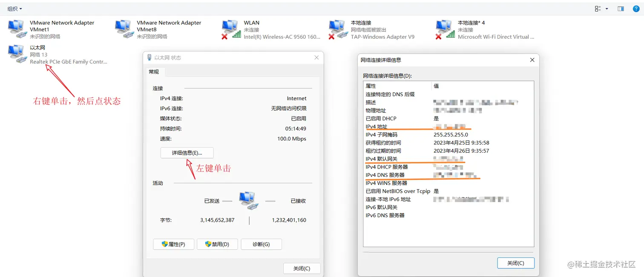Click the 详细信息(E)... button
The height and width of the screenshot is (277, 644).
187,153
